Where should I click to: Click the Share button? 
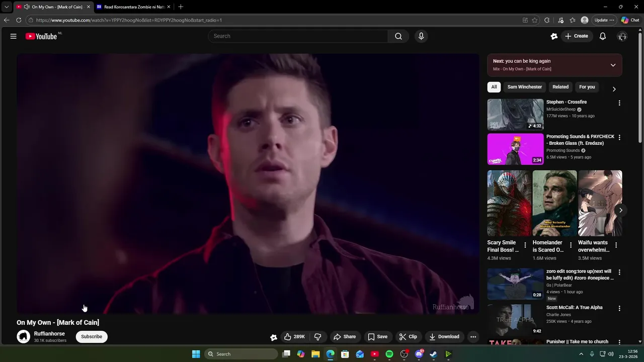345,337
